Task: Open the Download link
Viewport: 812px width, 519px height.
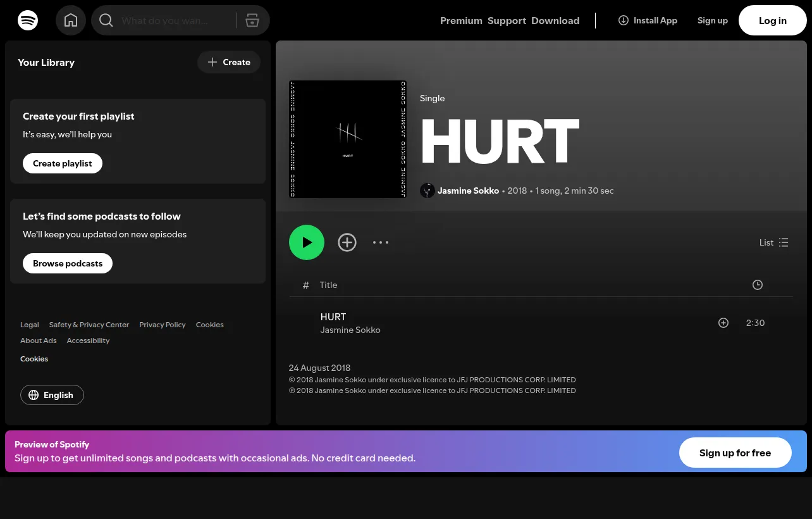Action: coord(555,21)
